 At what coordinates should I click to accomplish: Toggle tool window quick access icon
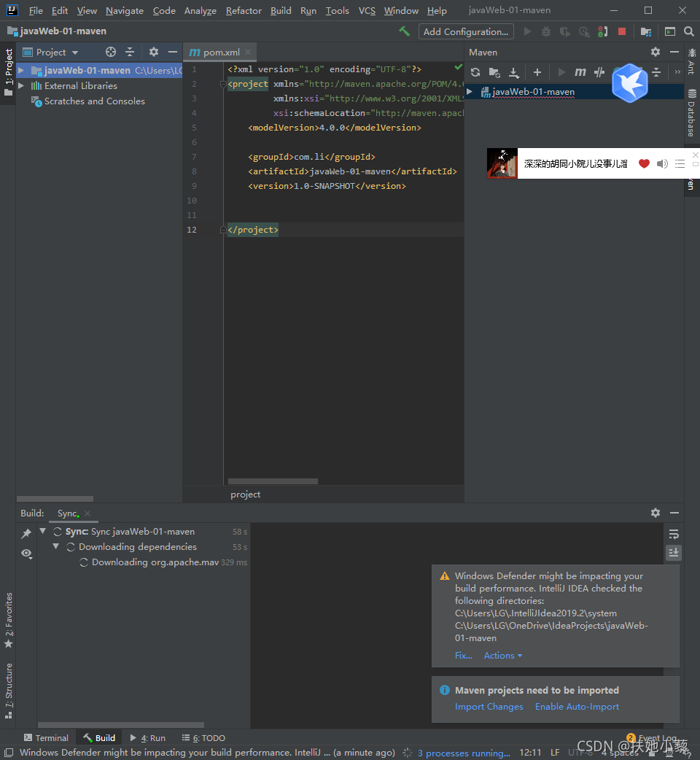pos(8,753)
